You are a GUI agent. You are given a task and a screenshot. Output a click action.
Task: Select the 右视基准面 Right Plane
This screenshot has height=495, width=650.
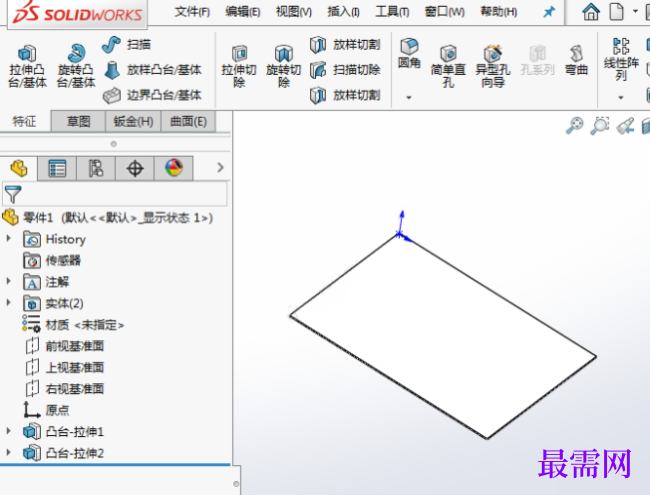[65, 388]
